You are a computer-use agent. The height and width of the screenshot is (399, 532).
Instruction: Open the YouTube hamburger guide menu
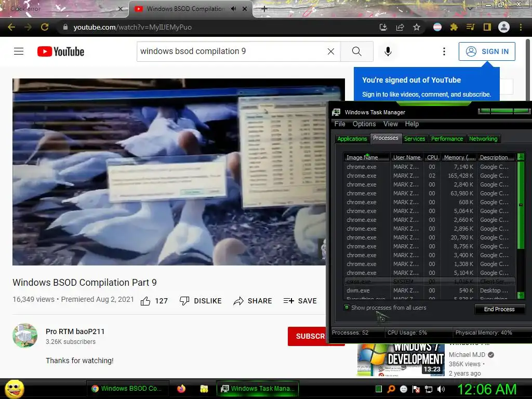click(19, 51)
